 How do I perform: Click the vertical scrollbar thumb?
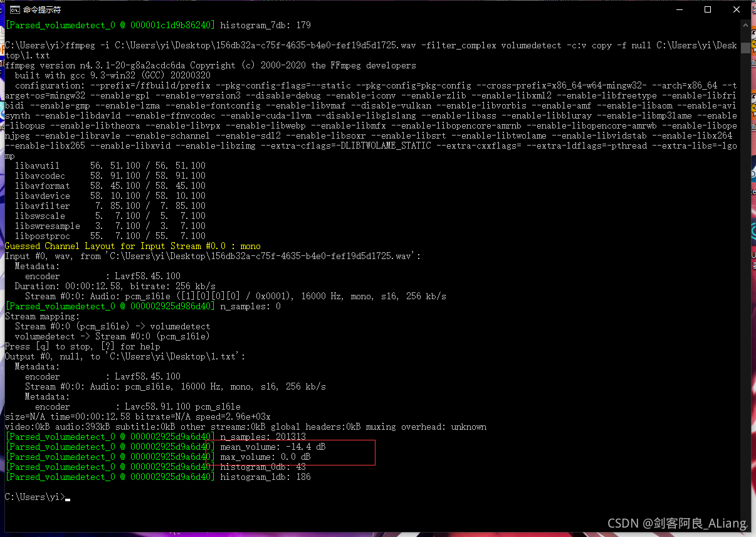click(745, 48)
